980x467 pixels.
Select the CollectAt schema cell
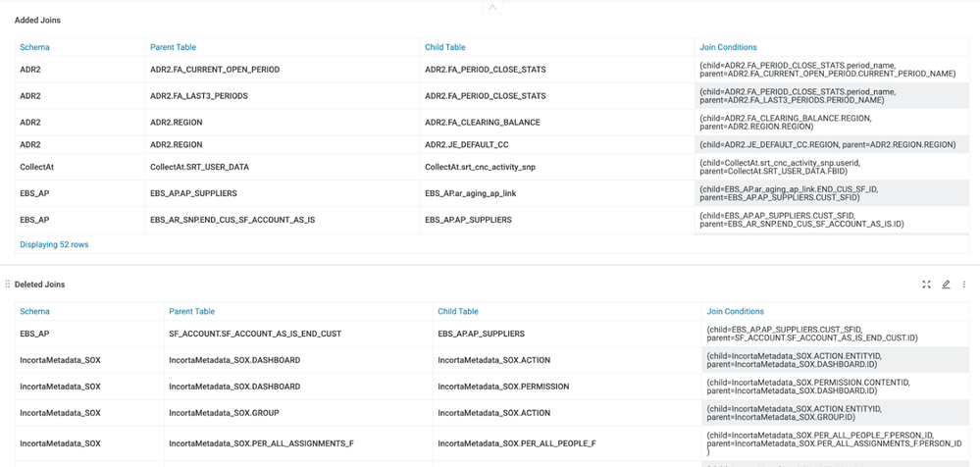(x=37, y=168)
